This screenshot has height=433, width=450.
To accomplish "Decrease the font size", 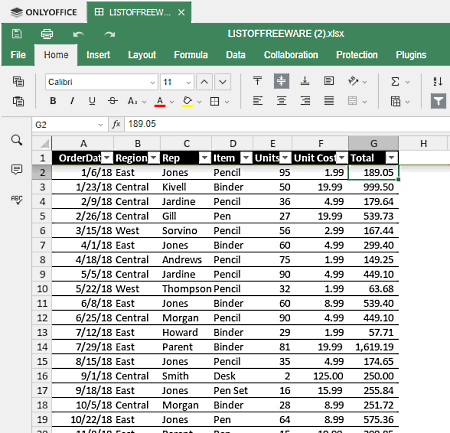I will pos(223,82).
